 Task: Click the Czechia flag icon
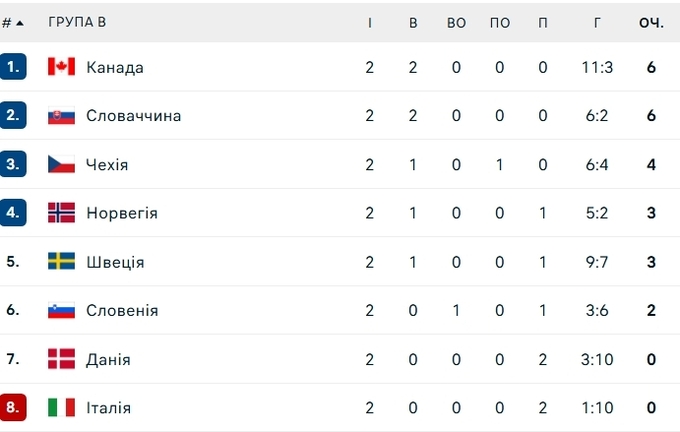point(61,164)
